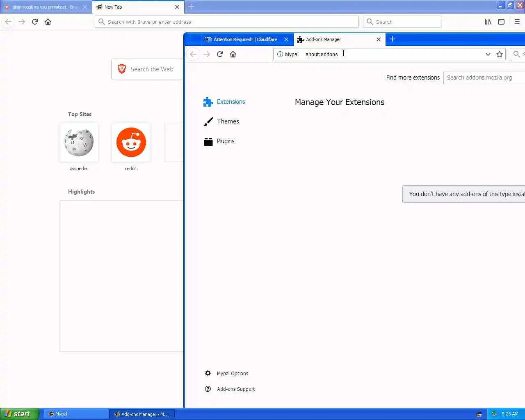Close the Add-ons Manager tab
The image size is (525, 420).
pos(379,39)
